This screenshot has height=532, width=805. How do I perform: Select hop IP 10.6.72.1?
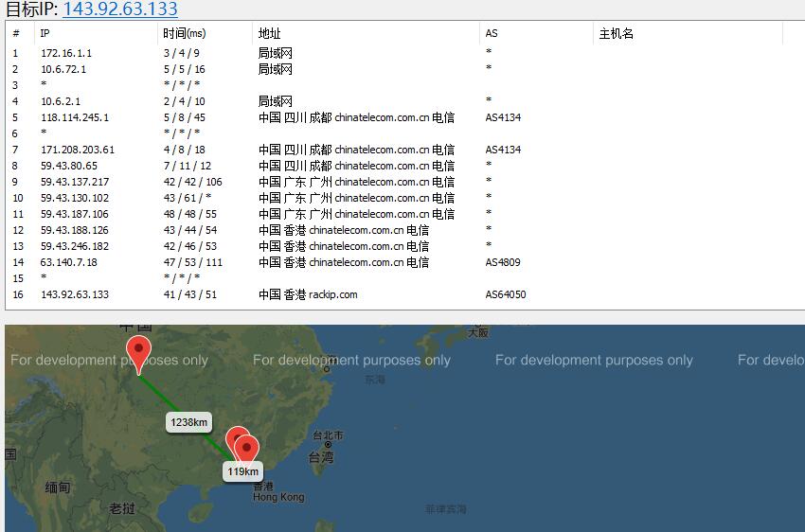tap(63, 69)
